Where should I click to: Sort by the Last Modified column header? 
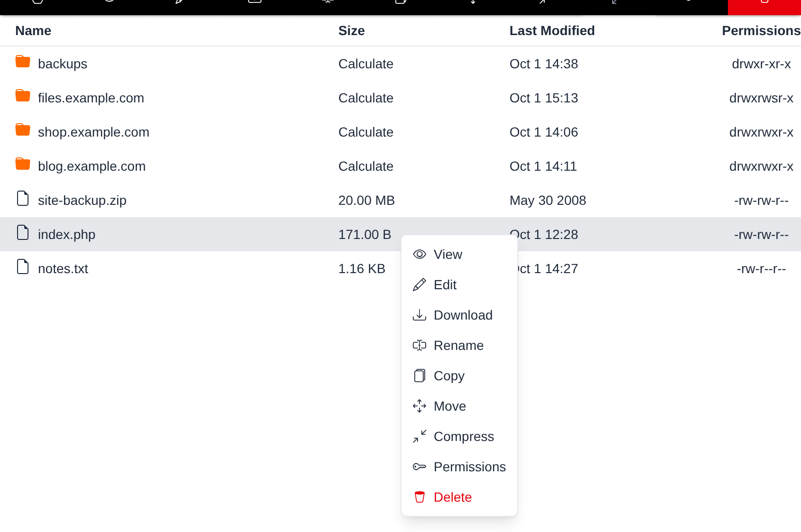(x=552, y=30)
